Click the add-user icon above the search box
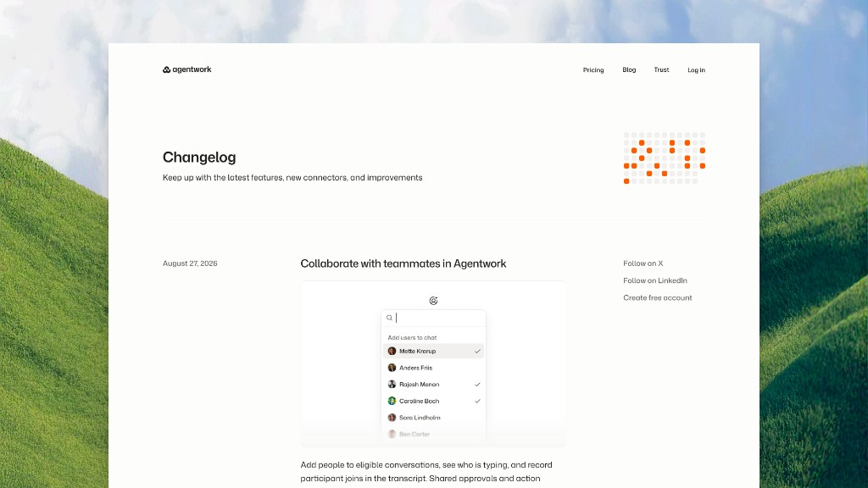The height and width of the screenshot is (488, 868). click(433, 301)
